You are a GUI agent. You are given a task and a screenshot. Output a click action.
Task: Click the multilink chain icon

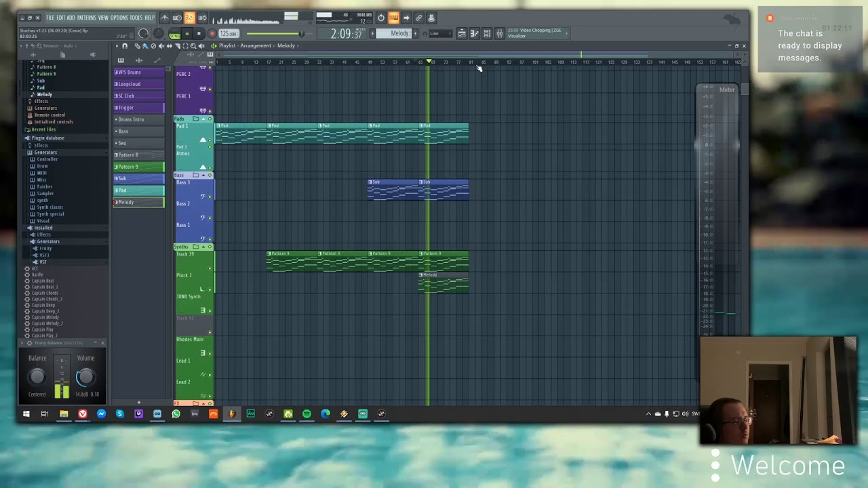[x=418, y=18]
